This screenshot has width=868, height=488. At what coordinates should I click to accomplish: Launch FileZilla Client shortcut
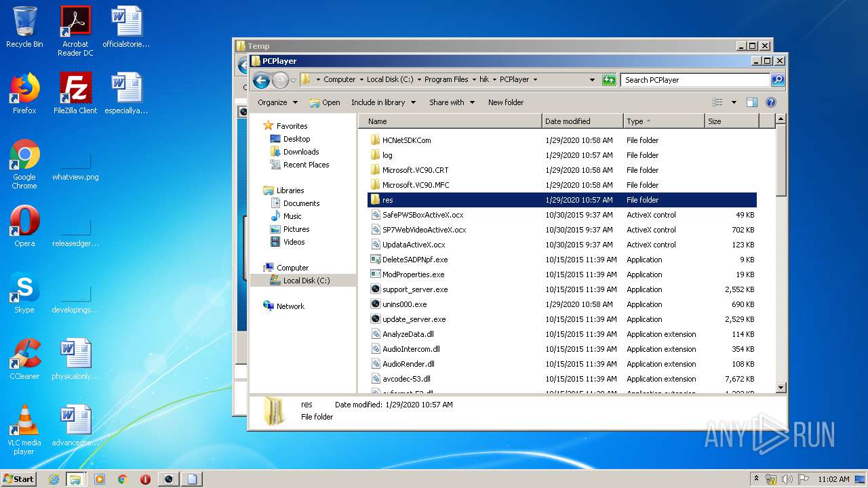(75, 93)
